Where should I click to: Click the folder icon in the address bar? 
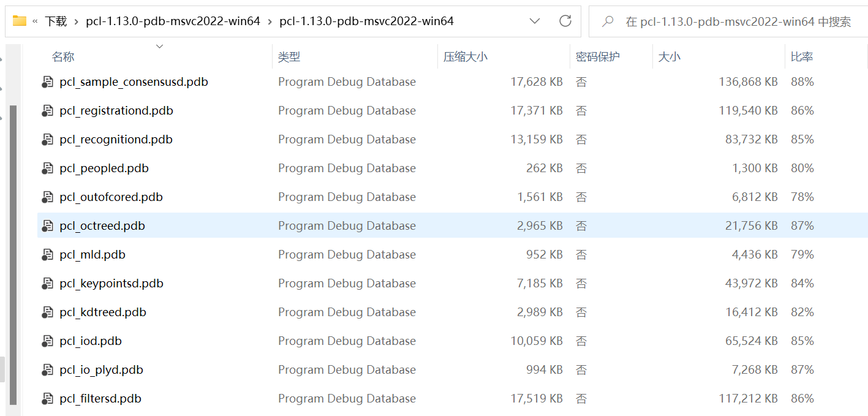coord(20,21)
